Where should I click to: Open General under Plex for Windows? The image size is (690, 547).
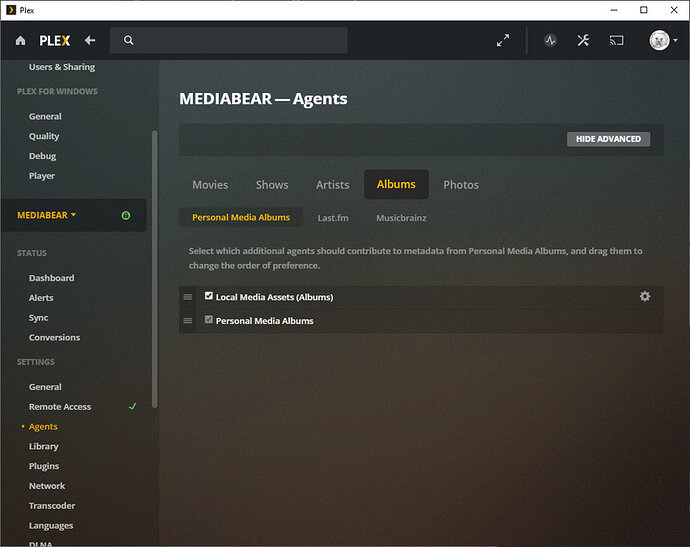pyautogui.click(x=45, y=117)
